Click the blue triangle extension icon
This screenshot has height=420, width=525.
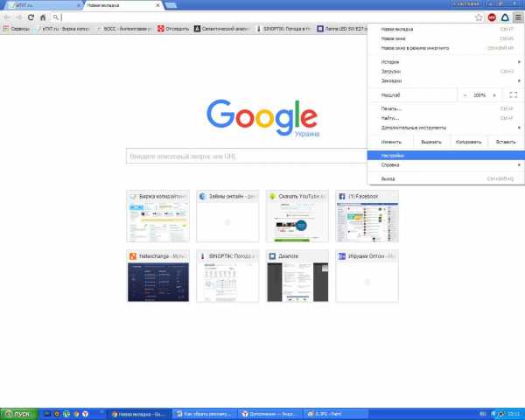(x=505, y=17)
